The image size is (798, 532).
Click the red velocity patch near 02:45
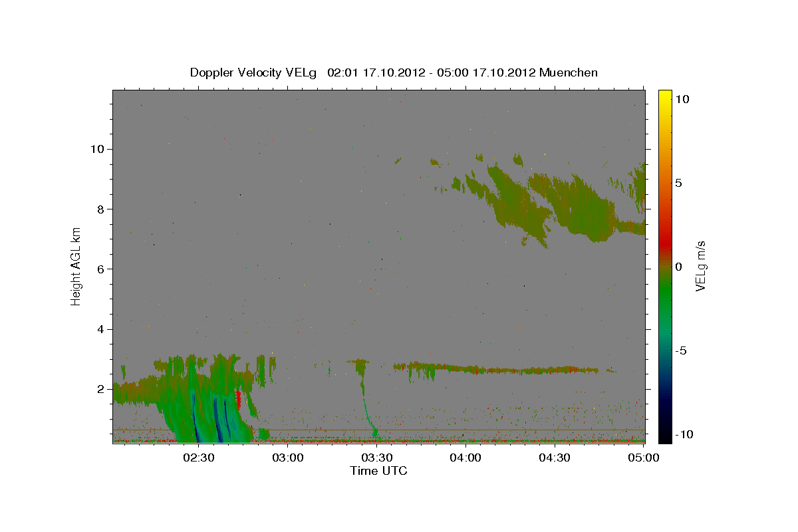click(238, 401)
